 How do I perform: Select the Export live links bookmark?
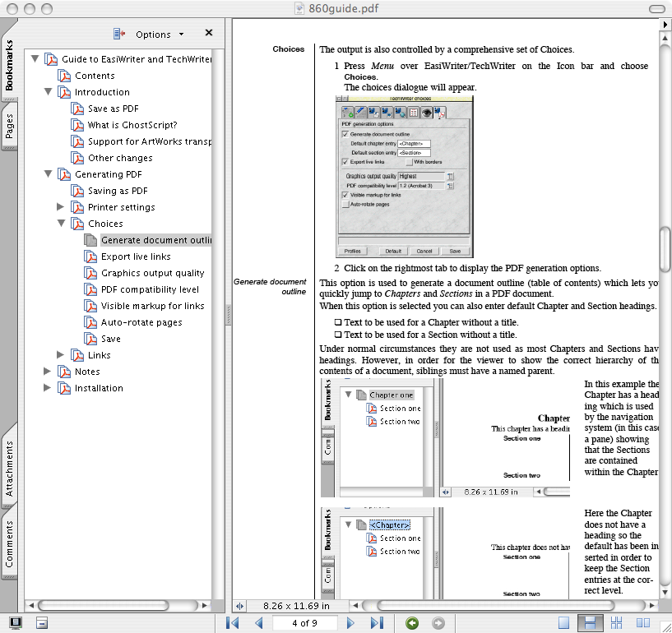[136, 256]
